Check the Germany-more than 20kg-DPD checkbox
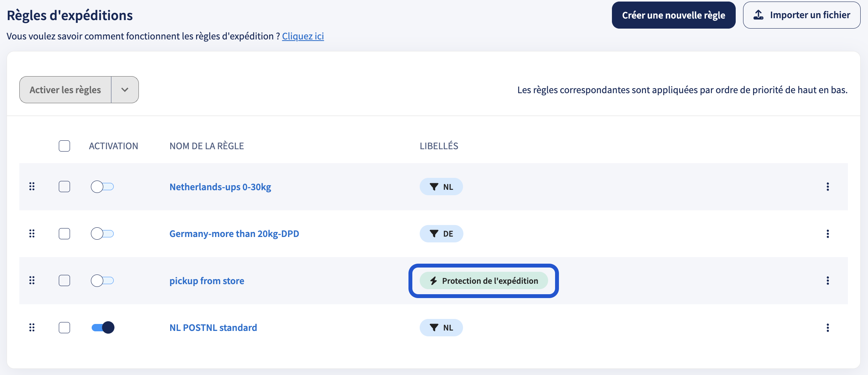The height and width of the screenshot is (375, 868). tap(64, 234)
